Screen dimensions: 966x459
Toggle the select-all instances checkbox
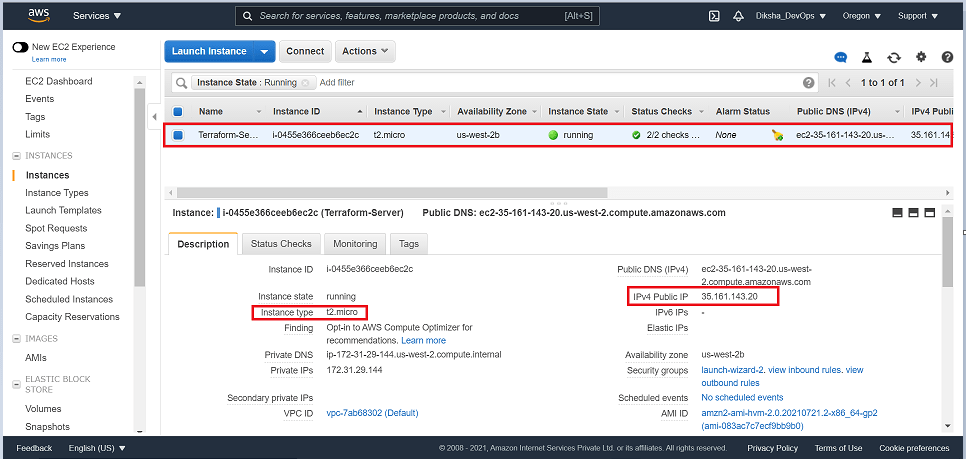178,112
